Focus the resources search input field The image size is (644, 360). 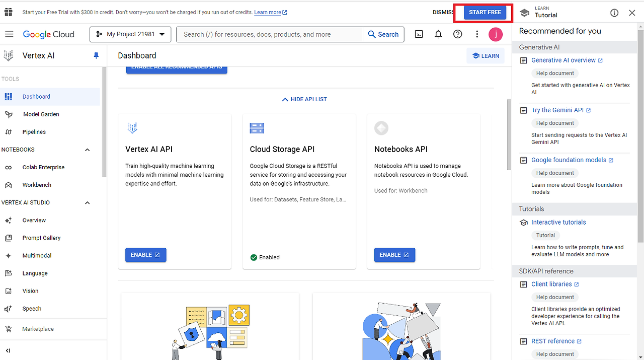270,34
